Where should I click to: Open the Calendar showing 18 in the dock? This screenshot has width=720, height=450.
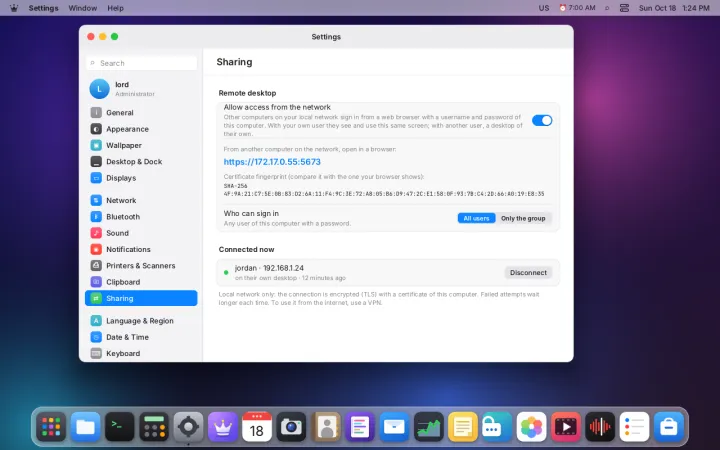257,427
